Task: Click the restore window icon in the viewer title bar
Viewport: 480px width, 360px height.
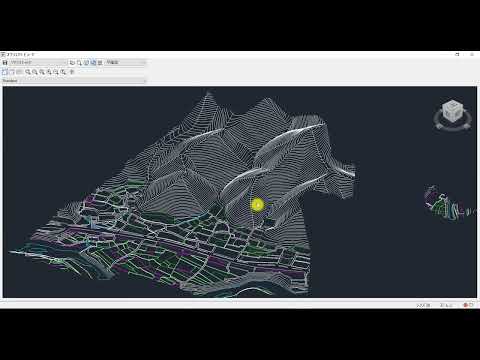Action: 457,54
